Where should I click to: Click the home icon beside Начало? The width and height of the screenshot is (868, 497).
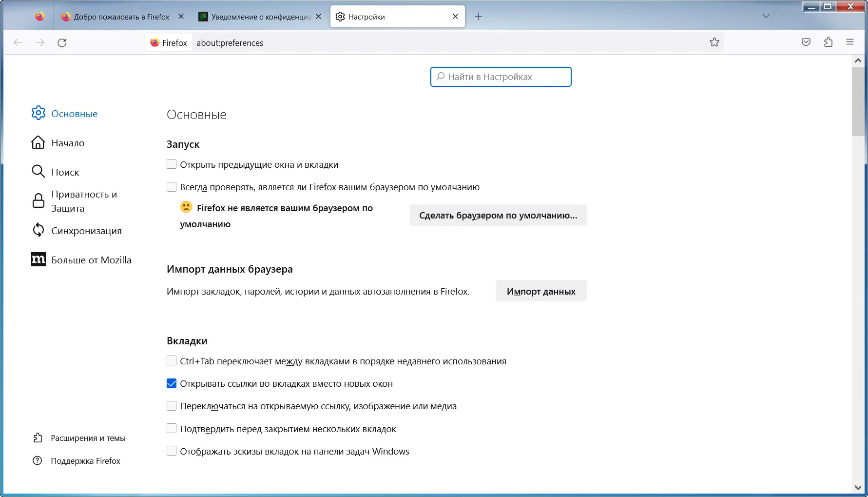[38, 142]
